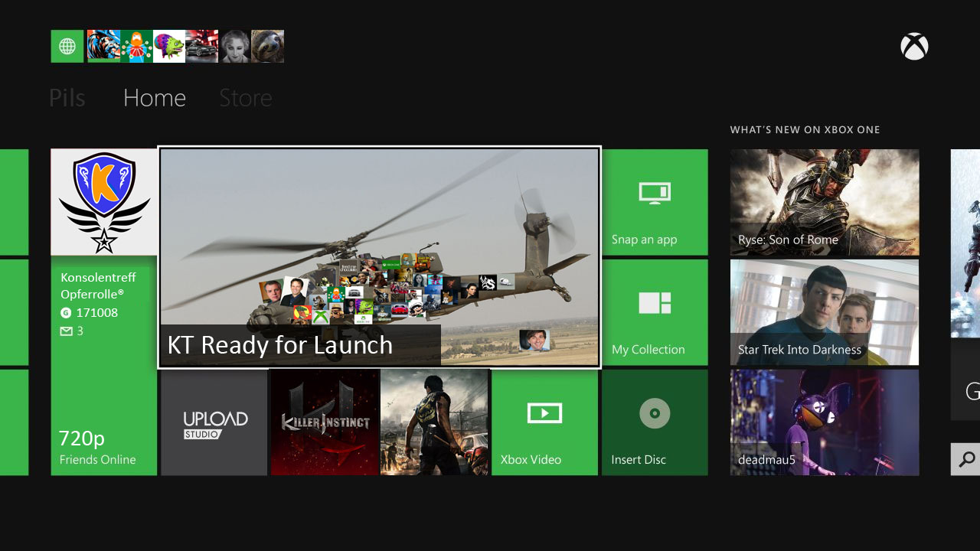Open Ryse: Son of Rome promo
This screenshot has height=551, width=980.
pyautogui.click(x=825, y=202)
